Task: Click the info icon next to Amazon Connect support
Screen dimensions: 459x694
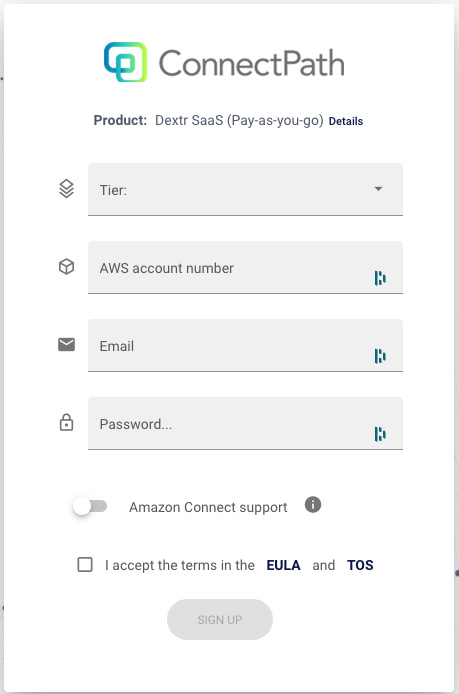Action: pos(313,505)
